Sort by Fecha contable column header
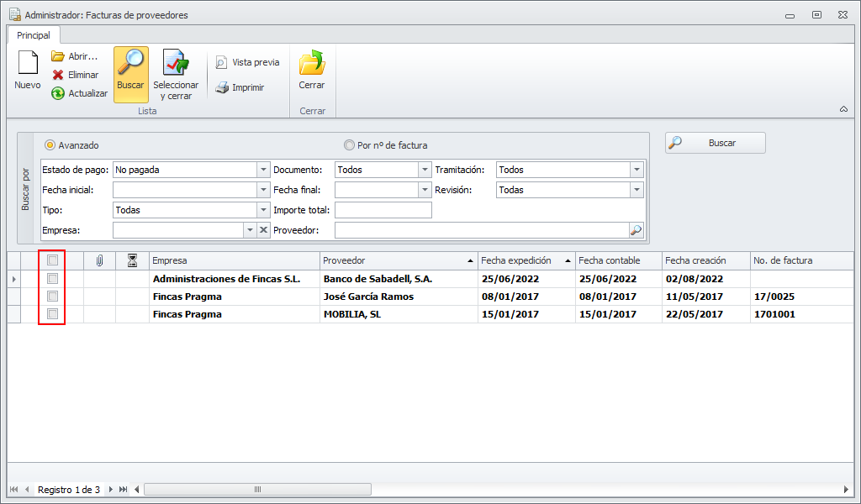The image size is (861, 504). point(618,260)
